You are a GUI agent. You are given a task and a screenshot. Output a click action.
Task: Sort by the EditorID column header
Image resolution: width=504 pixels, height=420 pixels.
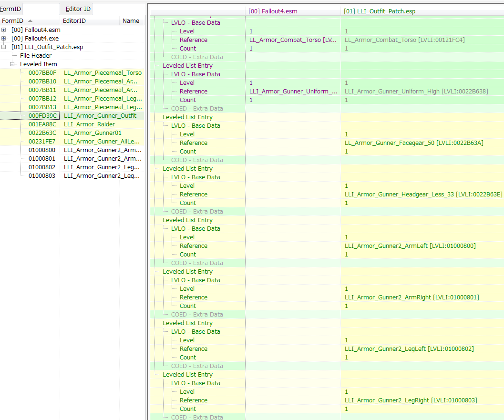click(x=90, y=21)
